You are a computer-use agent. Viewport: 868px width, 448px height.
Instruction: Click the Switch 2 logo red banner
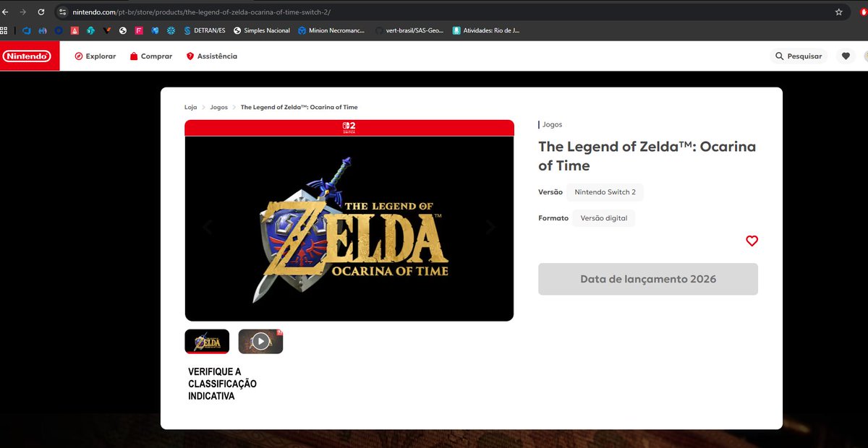click(x=349, y=128)
